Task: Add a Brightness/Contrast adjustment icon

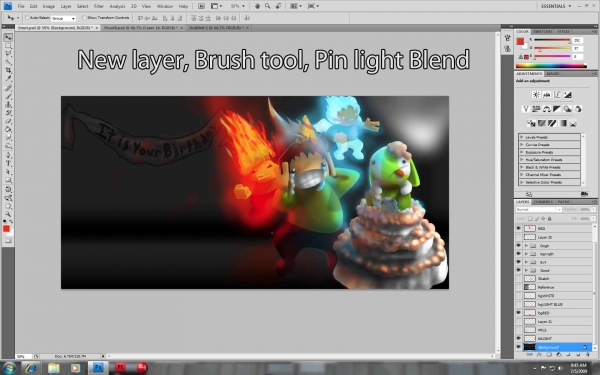Action: 536,95
